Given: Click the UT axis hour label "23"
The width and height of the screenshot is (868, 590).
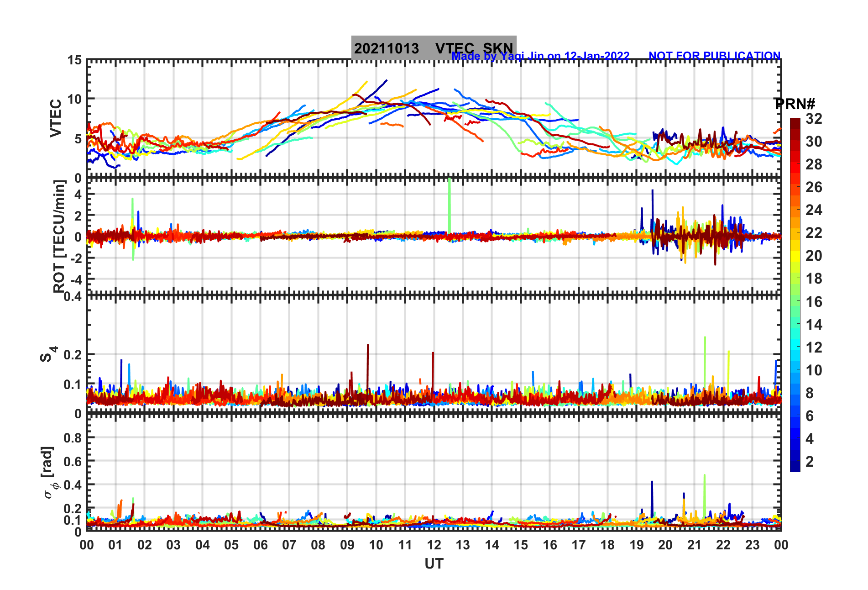Looking at the screenshot, I should 753,545.
